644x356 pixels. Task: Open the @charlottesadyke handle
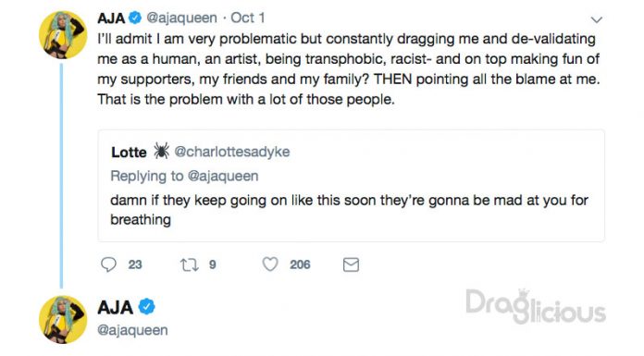pyautogui.click(x=232, y=152)
